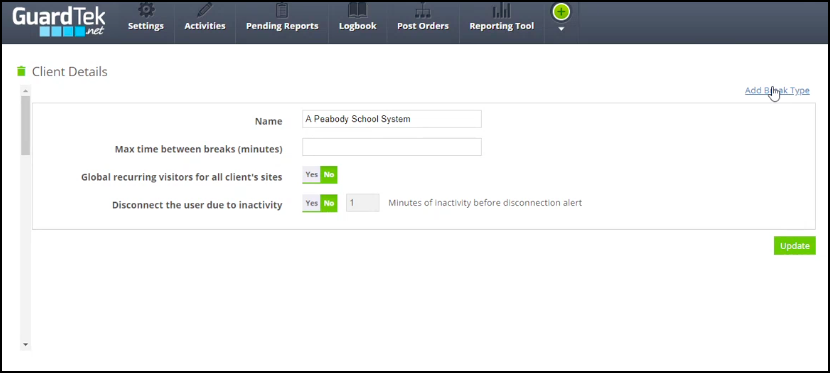Click the Name input field
830x373 pixels.
(392, 119)
